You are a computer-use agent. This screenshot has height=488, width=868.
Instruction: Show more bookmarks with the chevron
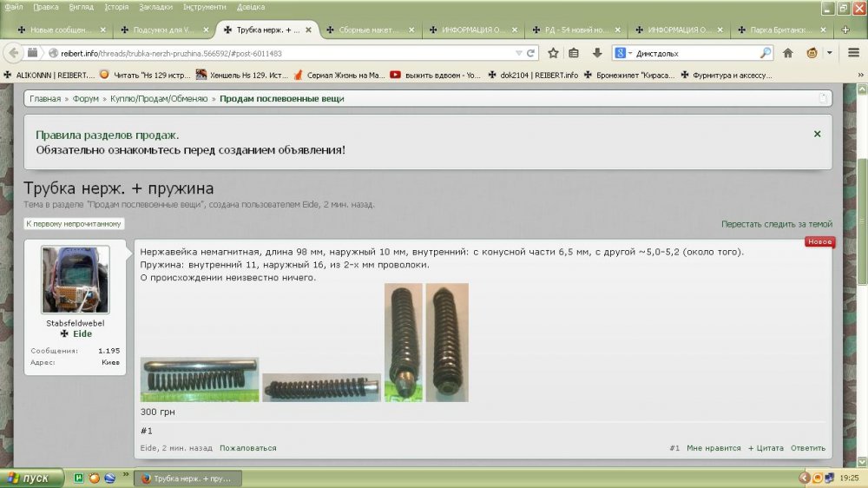(860, 75)
